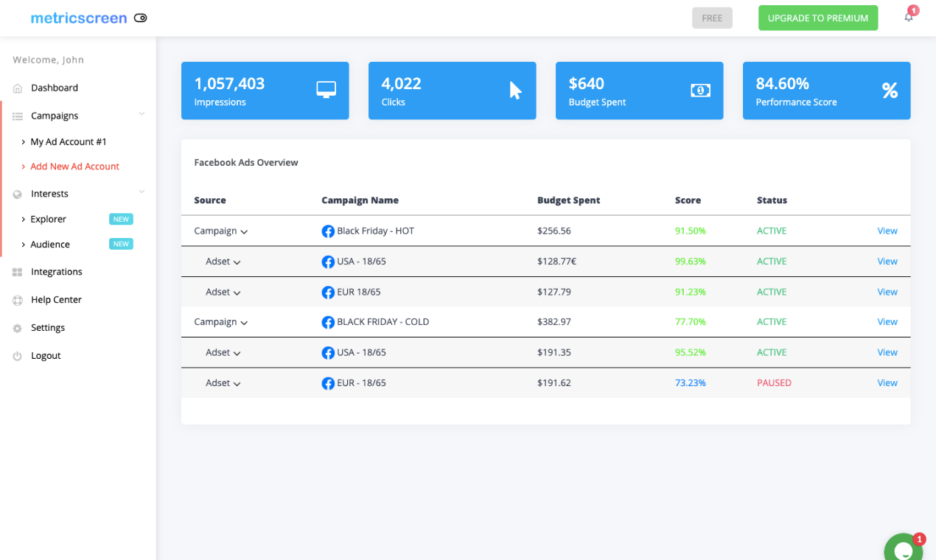The height and width of the screenshot is (560, 936).
Task: Collapse the Campaigns sidebar chevron
Action: (142, 114)
